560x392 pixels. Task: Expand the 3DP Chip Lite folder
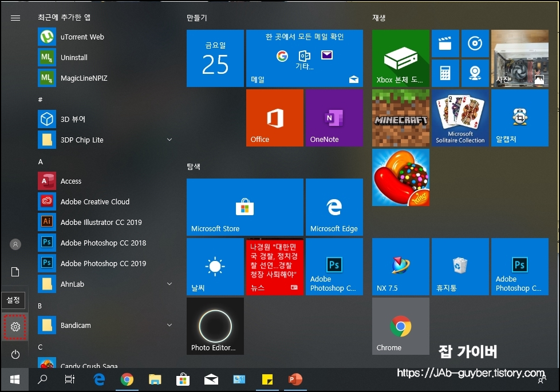coord(169,140)
